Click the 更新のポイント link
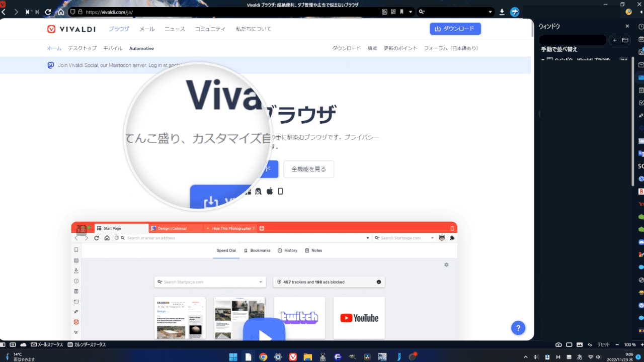The width and height of the screenshot is (644, 362). pyautogui.click(x=400, y=48)
